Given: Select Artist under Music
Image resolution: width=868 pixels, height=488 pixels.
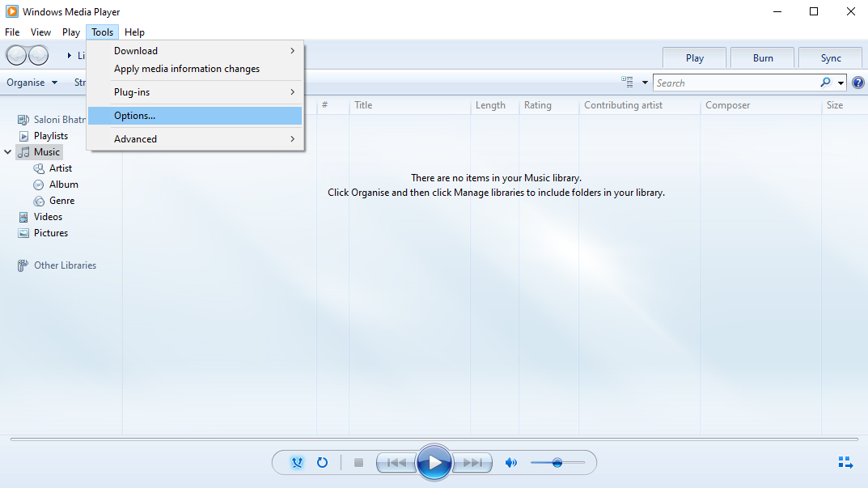Looking at the screenshot, I should tap(61, 168).
